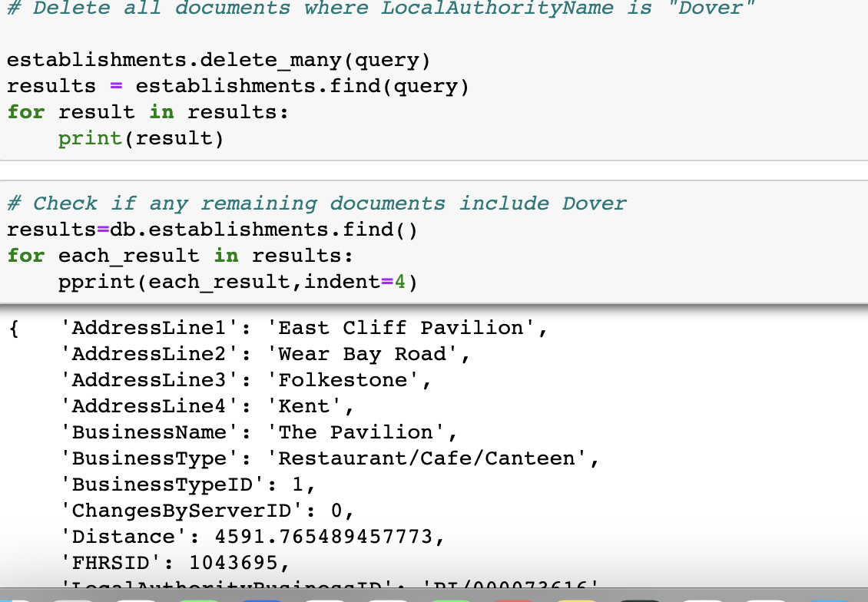Image resolution: width=868 pixels, height=602 pixels.
Task: Click the black app icon in the Dock
Action: (638, 597)
